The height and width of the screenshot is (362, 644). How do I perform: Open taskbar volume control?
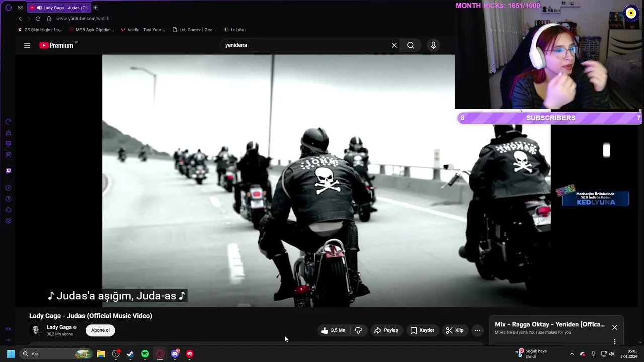click(612, 354)
